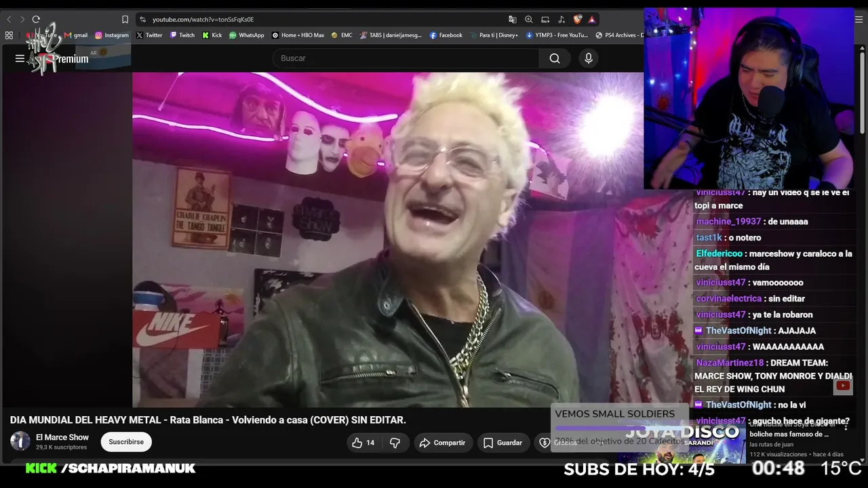The height and width of the screenshot is (488, 868).
Task: Click the 15°C temperature overlay
Action: pyautogui.click(x=841, y=468)
